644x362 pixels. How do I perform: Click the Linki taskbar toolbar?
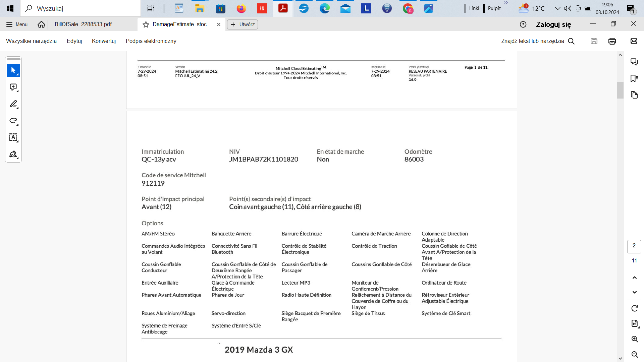(474, 8)
